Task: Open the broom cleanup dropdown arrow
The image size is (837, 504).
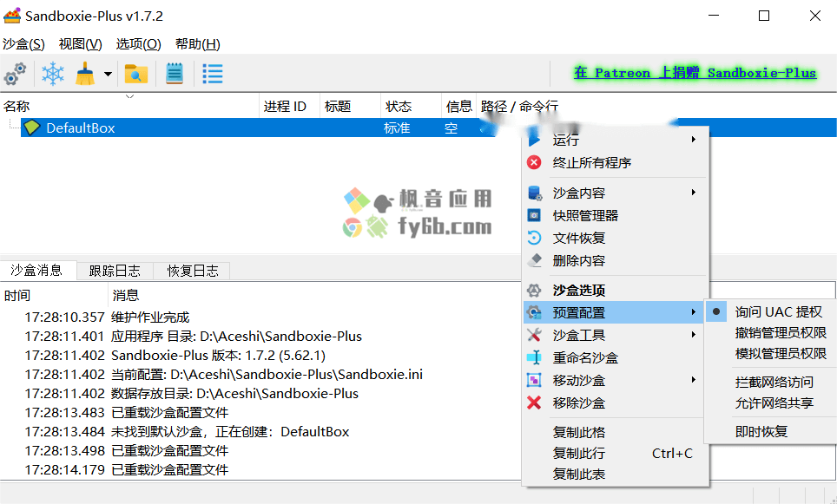Action: (x=108, y=74)
